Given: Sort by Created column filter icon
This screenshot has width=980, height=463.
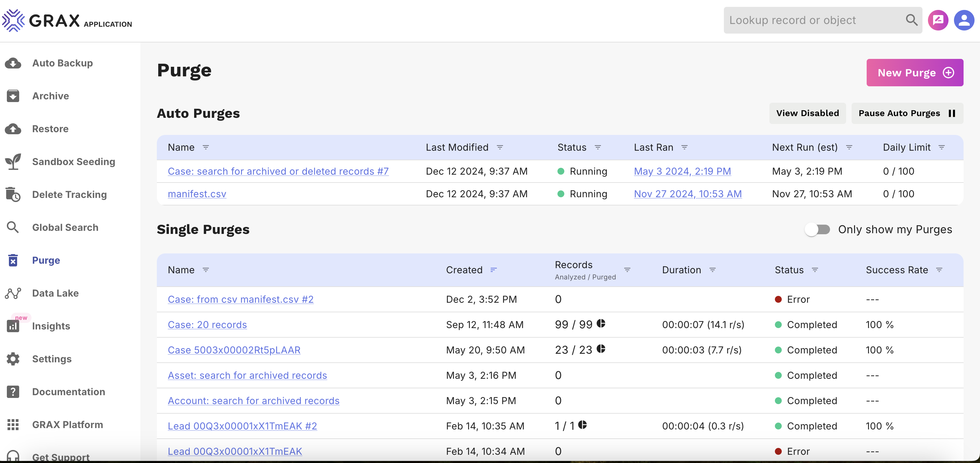Looking at the screenshot, I should tap(494, 270).
